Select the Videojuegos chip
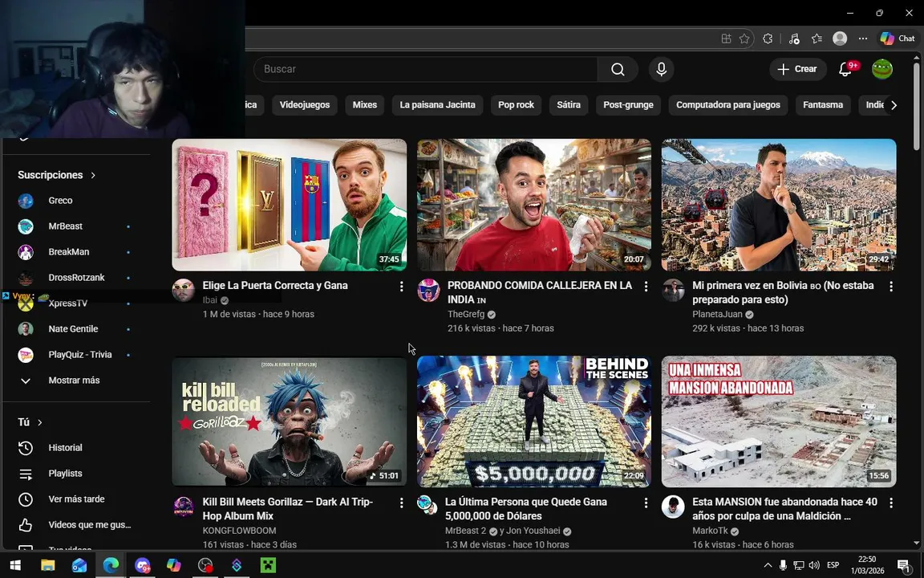This screenshot has width=924, height=578. coord(305,105)
